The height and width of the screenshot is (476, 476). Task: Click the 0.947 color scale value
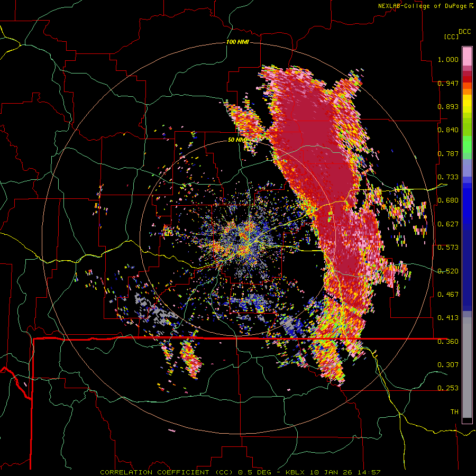coord(448,83)
